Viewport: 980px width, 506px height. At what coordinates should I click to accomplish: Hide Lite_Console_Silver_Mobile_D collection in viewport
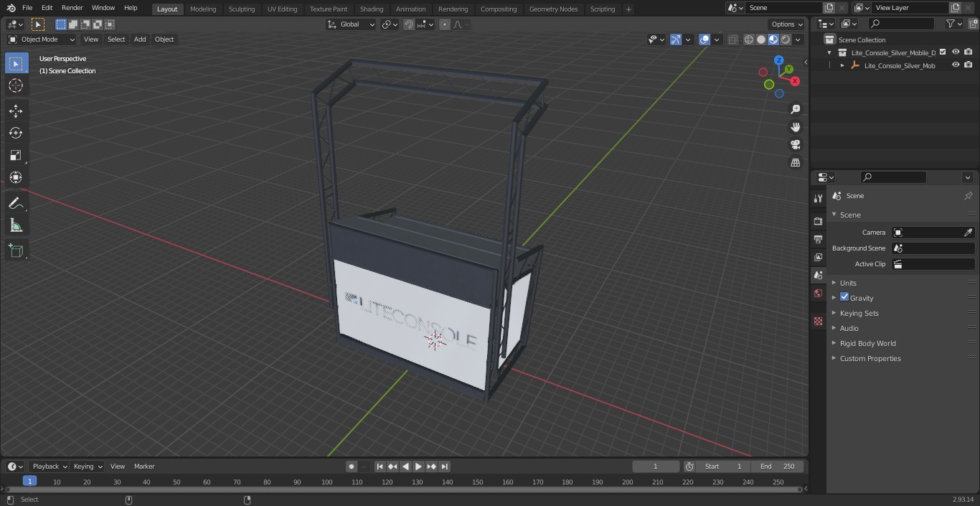(x=956, y=52)
